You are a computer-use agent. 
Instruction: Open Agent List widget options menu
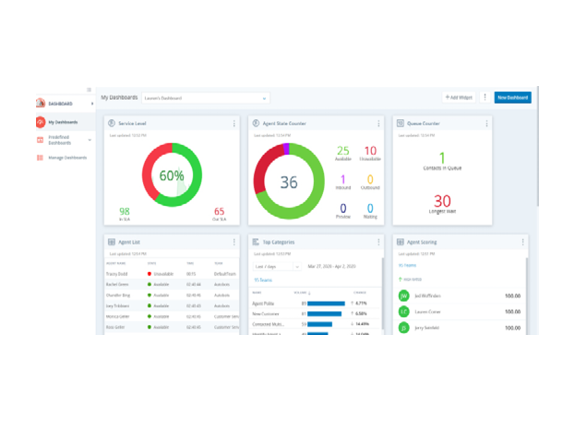234,242
